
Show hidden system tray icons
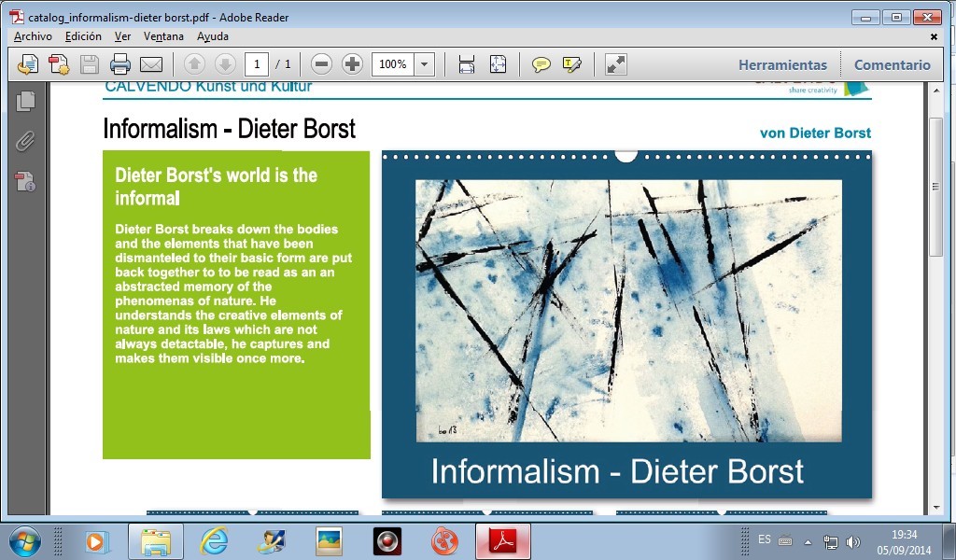click(x=807, y=541)
